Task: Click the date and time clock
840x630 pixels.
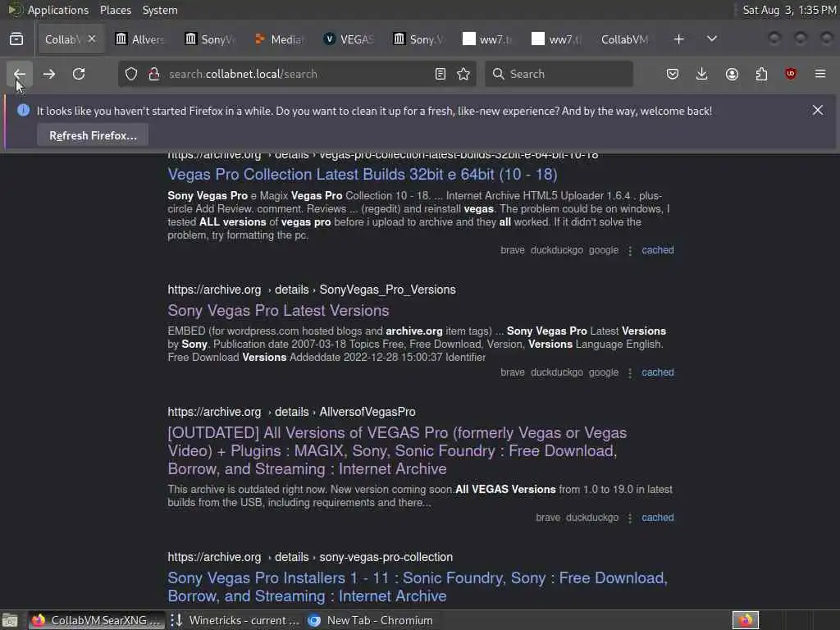Action: [x=789, y=10]
